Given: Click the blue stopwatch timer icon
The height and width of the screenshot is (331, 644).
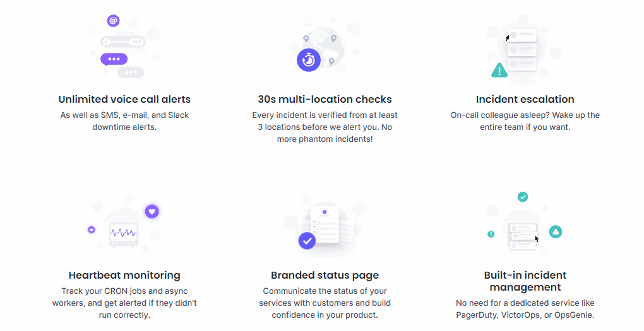Looking at the screenshot, I should point(309,61).
